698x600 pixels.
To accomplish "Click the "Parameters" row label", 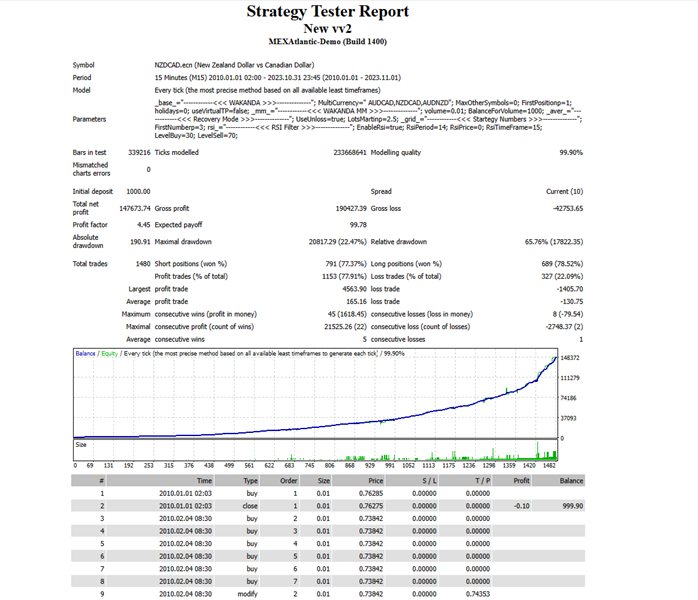I will 89,119.
